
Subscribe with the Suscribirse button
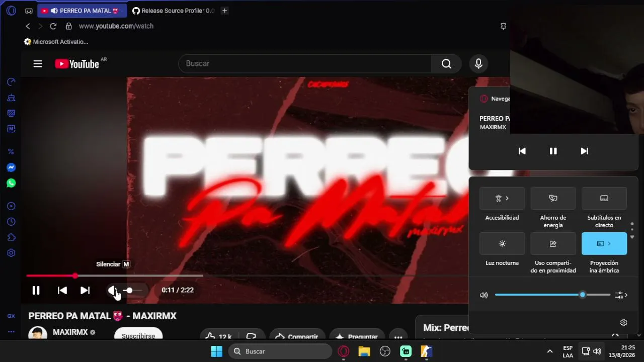pos(138,334)
